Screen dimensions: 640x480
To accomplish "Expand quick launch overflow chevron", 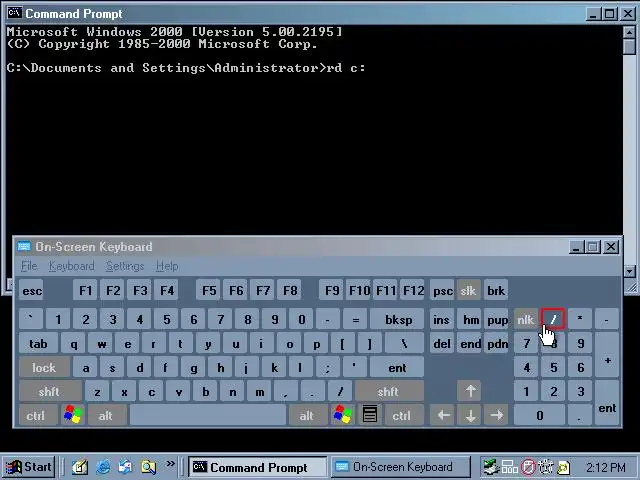I will [170, 463].
